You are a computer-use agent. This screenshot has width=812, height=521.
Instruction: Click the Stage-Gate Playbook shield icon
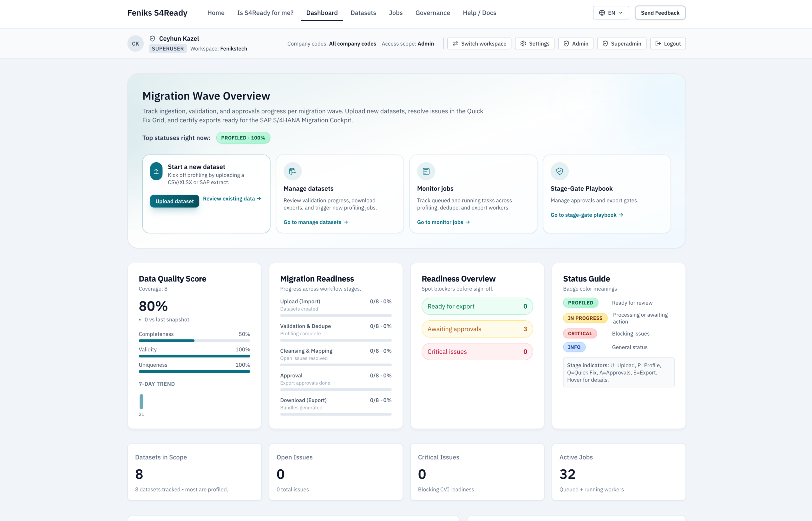(x=560, y=171)
